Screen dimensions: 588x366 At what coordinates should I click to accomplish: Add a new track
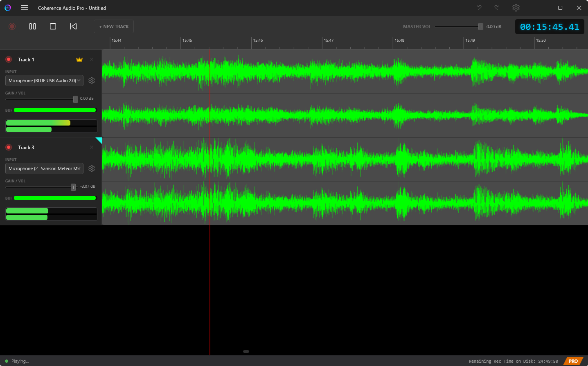click(113, 26)
